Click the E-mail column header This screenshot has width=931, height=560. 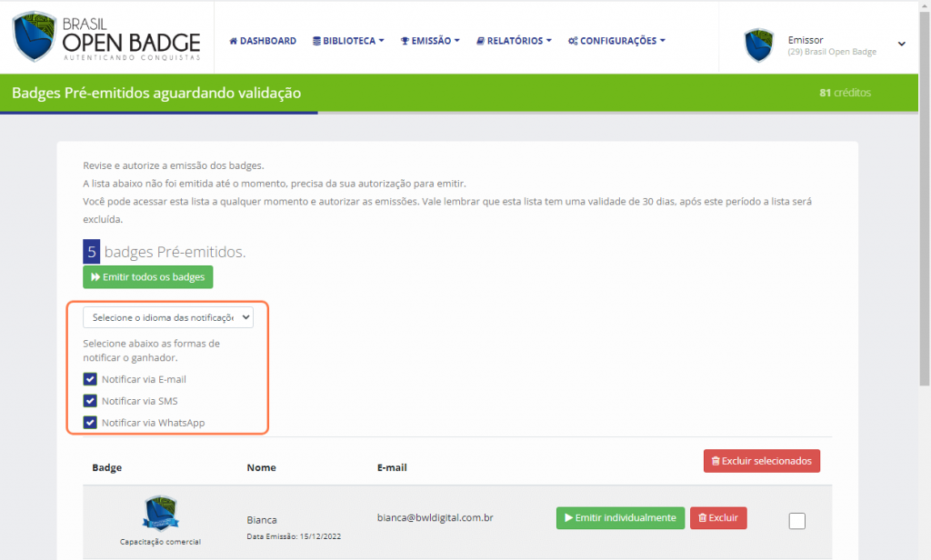coord(392,467)
